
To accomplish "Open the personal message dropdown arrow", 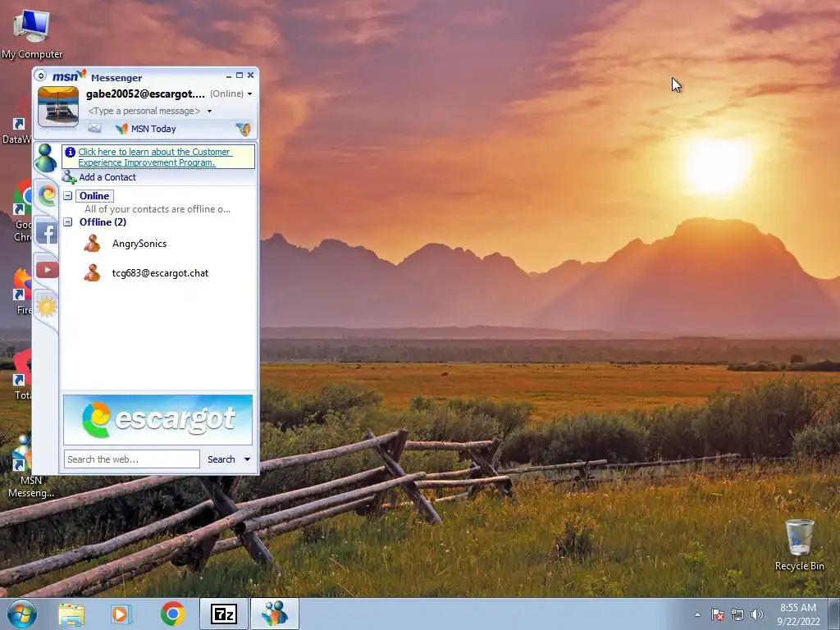I will coord(209,111).
